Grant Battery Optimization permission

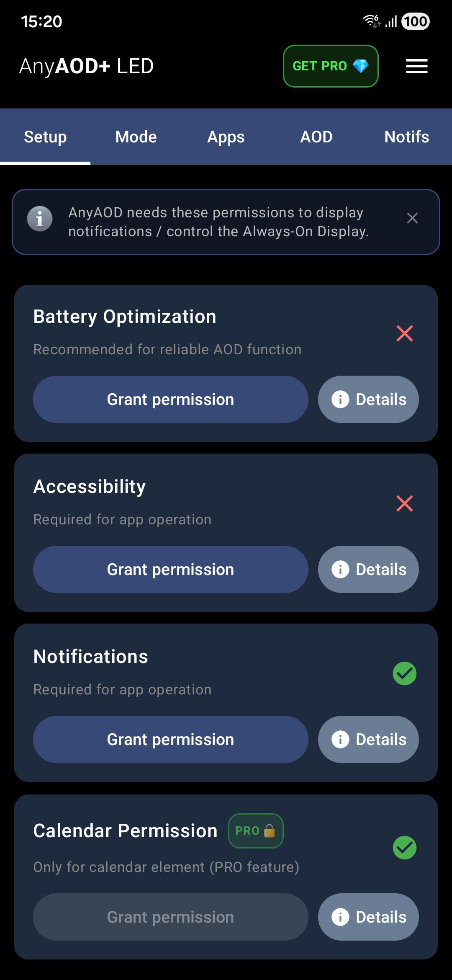170,400
